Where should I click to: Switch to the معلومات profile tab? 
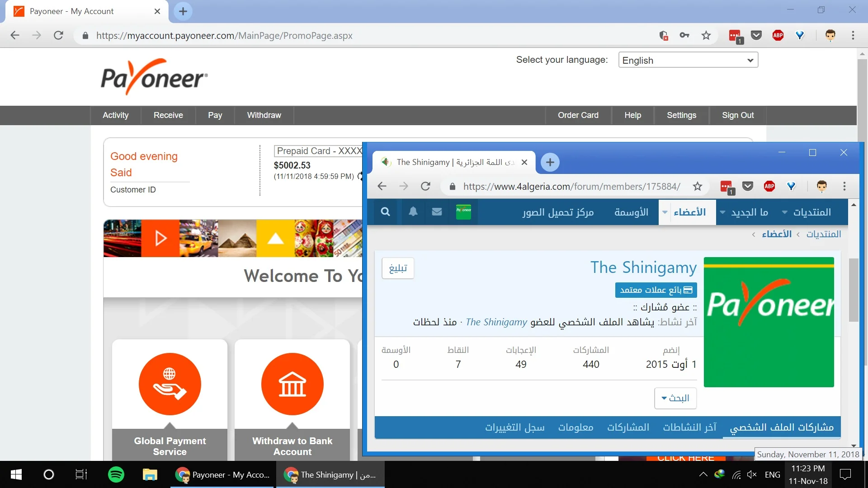[576, 427]
